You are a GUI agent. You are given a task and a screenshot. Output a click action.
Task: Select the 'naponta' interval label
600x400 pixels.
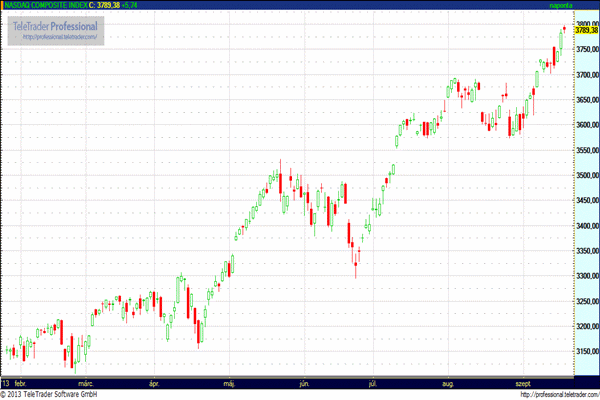[x=560, y=5]
